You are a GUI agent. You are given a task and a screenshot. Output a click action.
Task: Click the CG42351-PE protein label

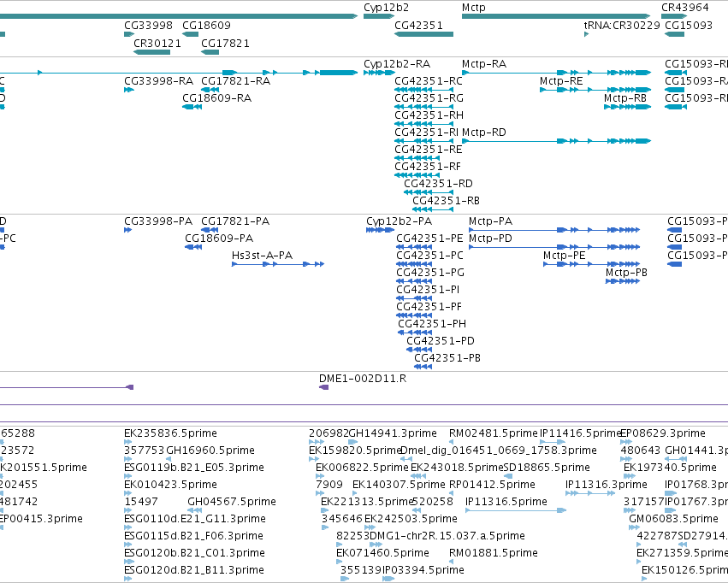429,238
